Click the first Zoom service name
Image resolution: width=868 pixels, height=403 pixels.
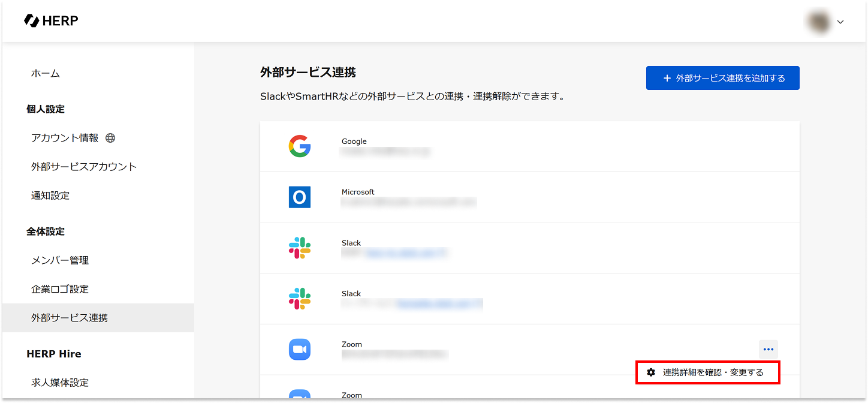click(352, 344)
